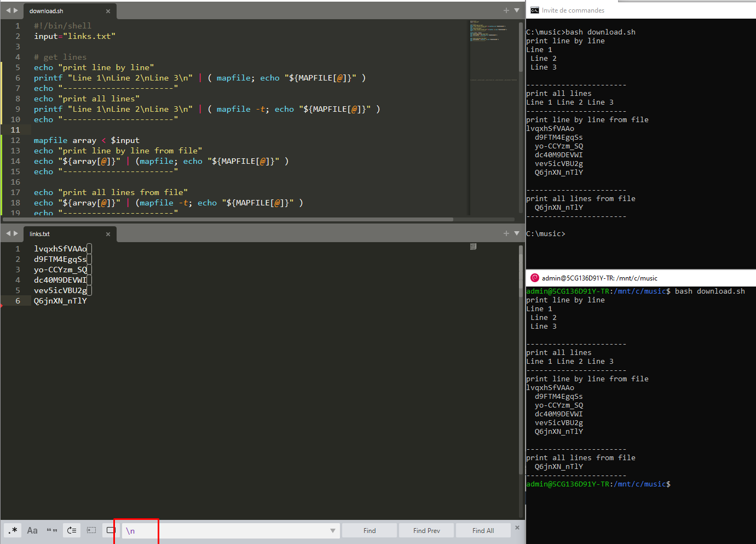Click the Find button
Screen dimensions: 756x544
tap(370, 530)
